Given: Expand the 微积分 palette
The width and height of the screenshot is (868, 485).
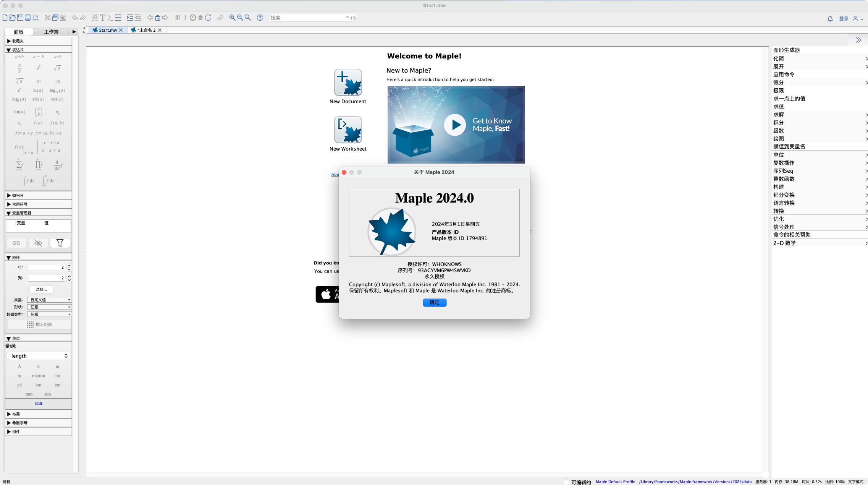Looking at the screenshot, I should pyautogui.click(x=38, y=195).
